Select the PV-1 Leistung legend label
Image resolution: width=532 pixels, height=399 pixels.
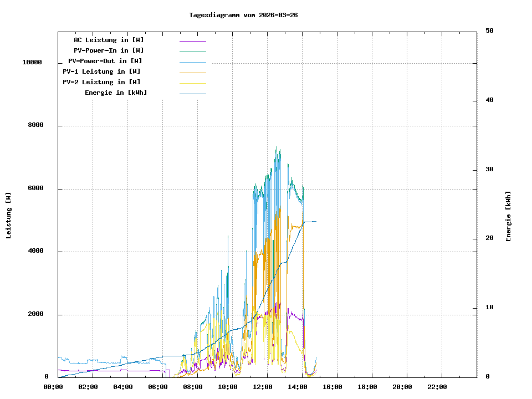pyautogui.click(x=101, y=71)
